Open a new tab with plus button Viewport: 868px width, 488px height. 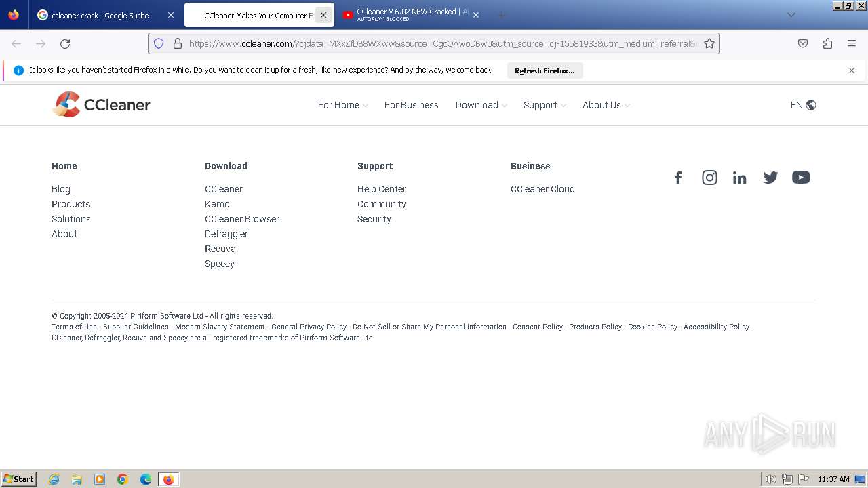click(x=501, y=15)
